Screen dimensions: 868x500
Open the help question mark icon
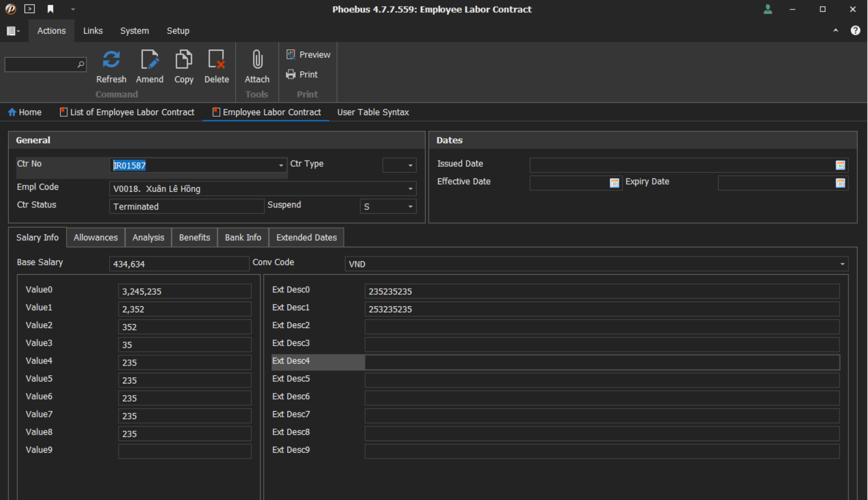pyautogui.click(x=855, y=30)
